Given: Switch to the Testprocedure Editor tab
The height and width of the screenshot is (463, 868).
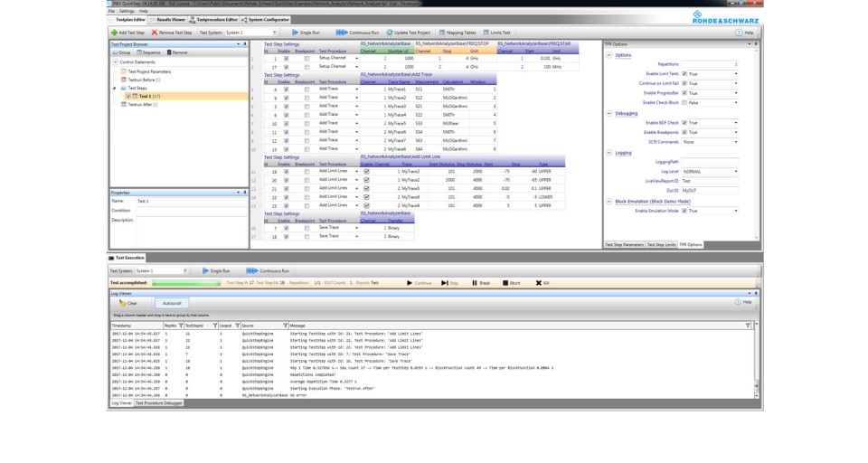Looking at the screenshot, I should click(x=213, y=20).
